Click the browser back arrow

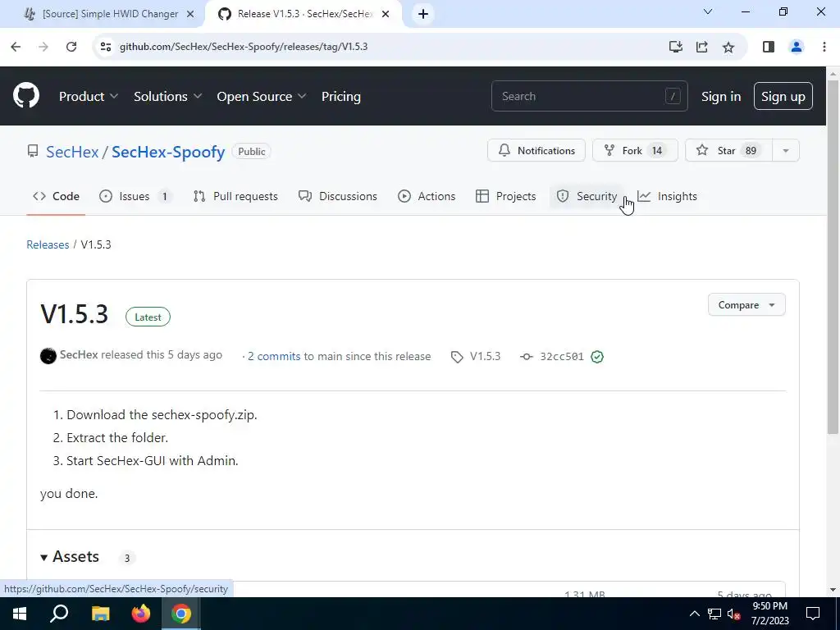click(x=16, y=47)
